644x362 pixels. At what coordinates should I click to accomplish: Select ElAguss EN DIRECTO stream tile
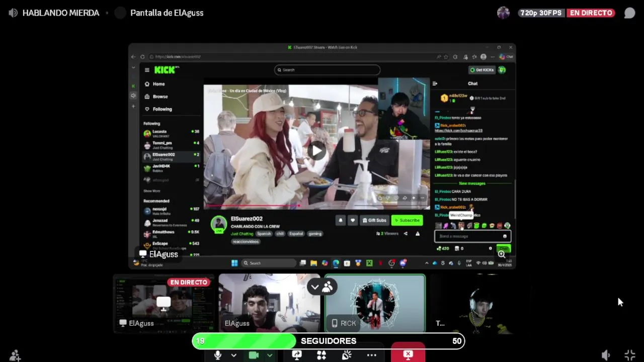click(164, 303)
